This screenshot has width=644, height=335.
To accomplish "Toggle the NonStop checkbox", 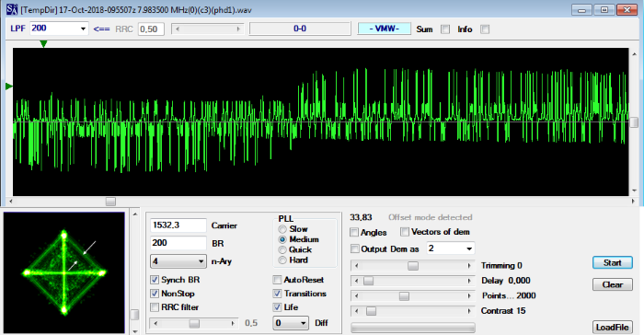I will pyautogui.click(x=155, y=294).
